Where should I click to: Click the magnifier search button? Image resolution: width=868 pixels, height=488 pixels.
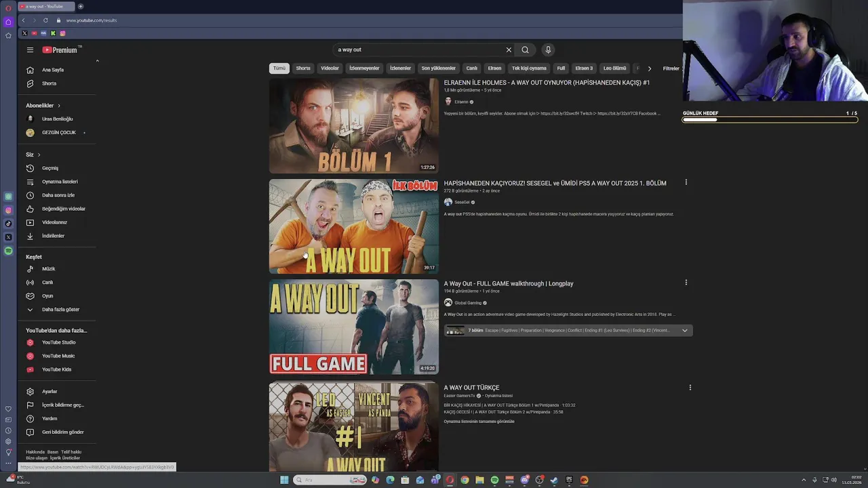(525, 49)
